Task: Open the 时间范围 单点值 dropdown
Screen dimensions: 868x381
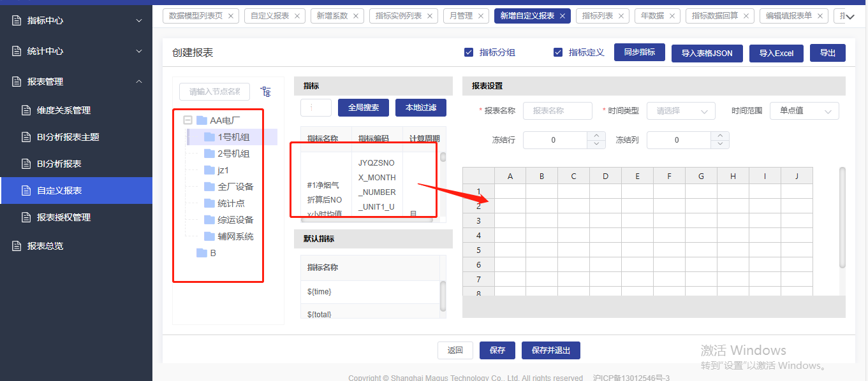Action: pos(804,111)
